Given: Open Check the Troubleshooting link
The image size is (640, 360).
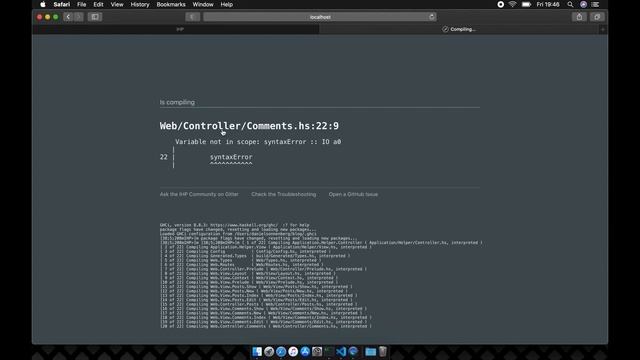Looking at the screenshot, I should [284, 194].
